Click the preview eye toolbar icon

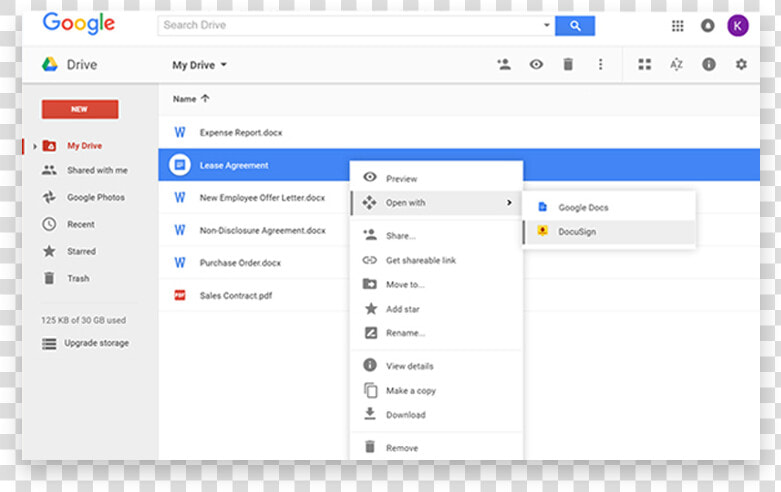tap(536, 64)
